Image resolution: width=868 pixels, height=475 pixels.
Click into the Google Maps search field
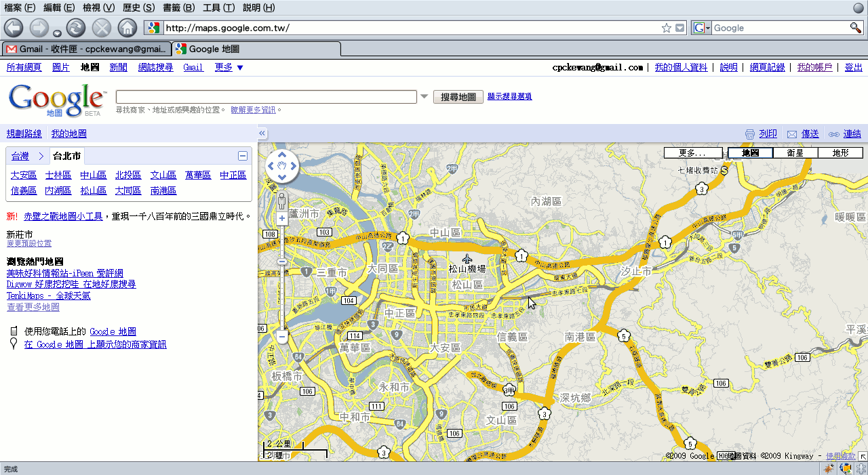(267, 97)
